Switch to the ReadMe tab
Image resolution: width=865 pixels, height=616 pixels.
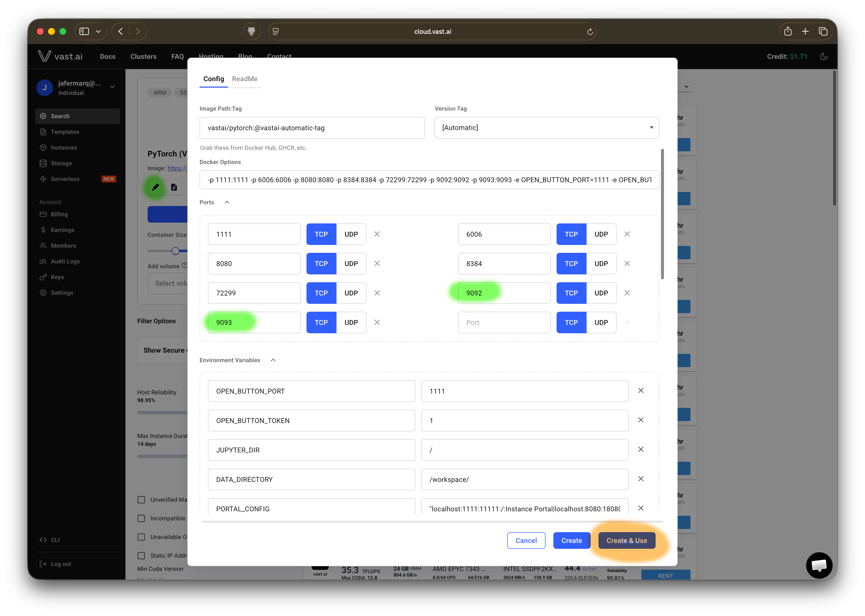coord(245,79)
